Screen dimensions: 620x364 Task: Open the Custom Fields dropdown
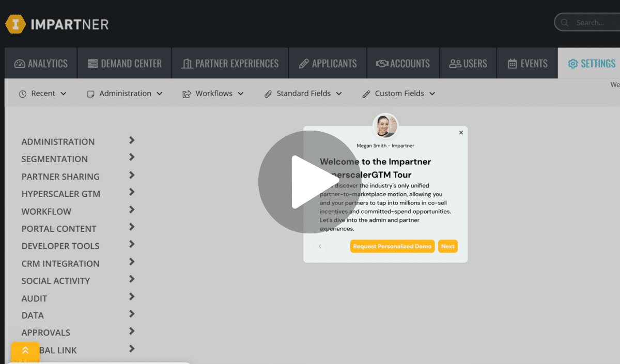pos(398,93)
